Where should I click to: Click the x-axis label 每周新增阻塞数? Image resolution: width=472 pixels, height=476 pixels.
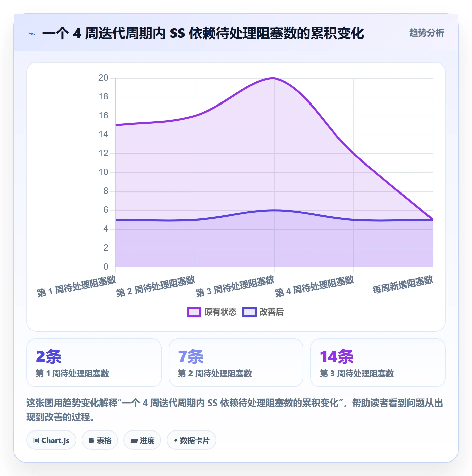point(403,285)
